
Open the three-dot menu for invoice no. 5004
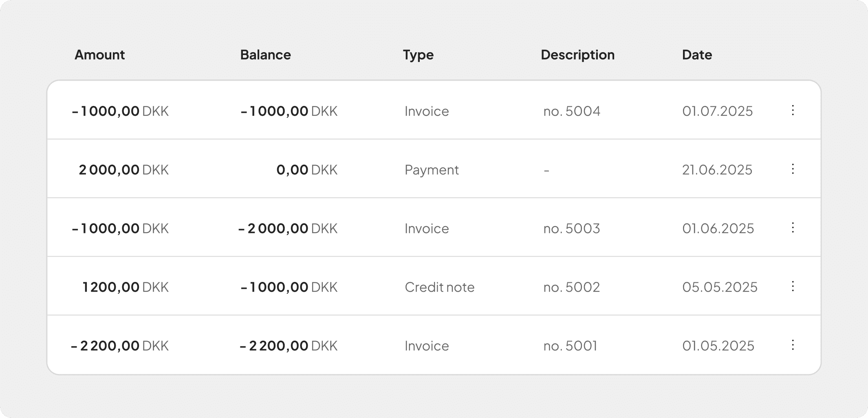(793, 110)
